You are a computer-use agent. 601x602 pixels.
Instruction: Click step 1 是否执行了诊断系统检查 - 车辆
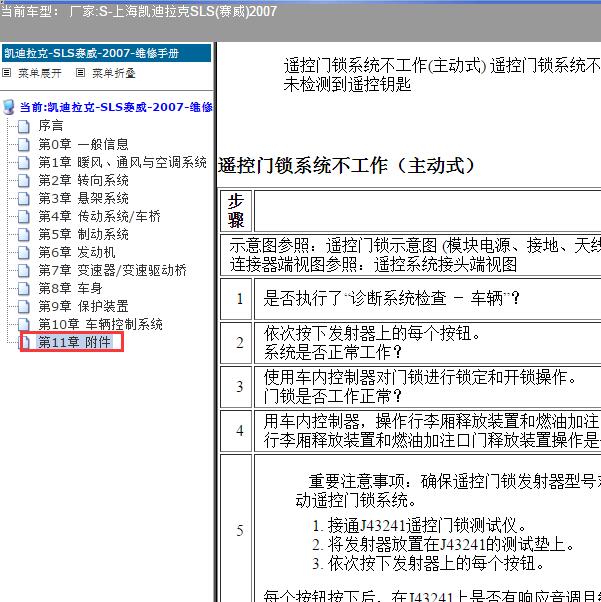391,298
